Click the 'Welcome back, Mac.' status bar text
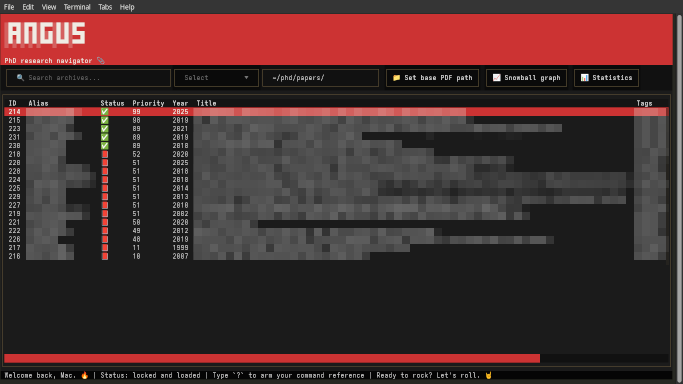 [x=41, y=375]
